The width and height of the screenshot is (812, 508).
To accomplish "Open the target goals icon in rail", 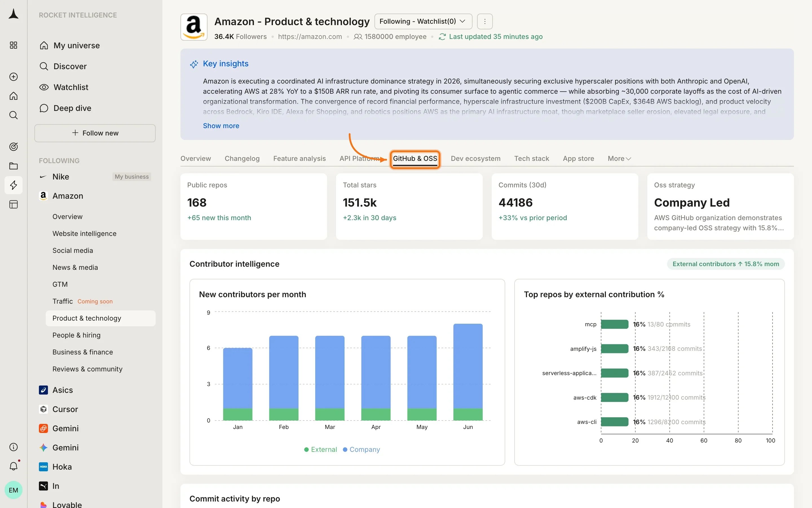I will click(x=14, y=147).
